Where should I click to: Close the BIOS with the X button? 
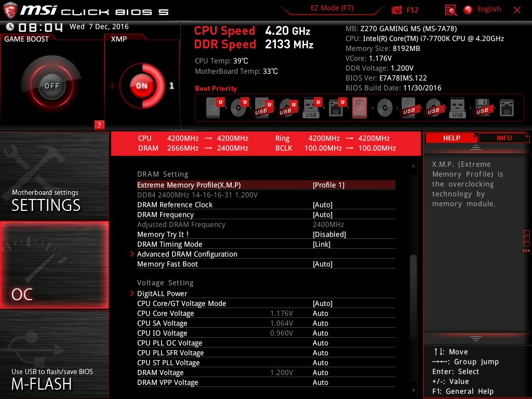pos(517,10)
